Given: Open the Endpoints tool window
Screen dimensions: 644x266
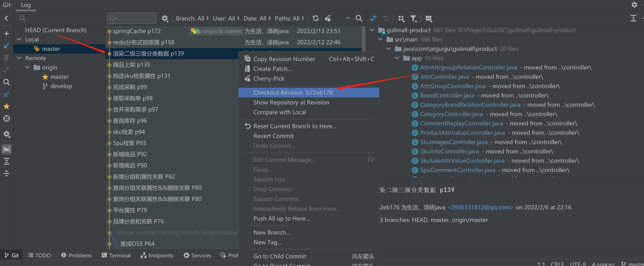Looking at the screenshot, I should pos(157,255).
